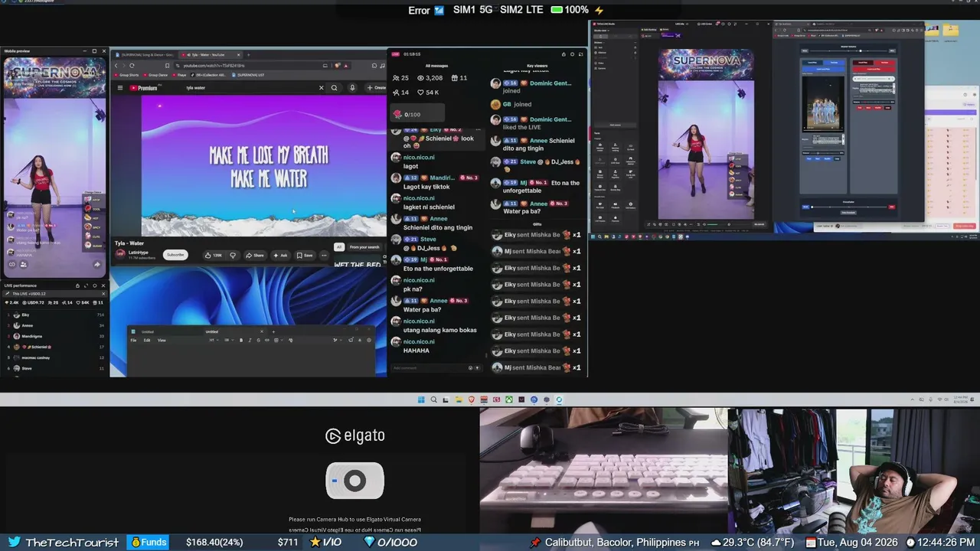Open the Xbox app from the taskbar

point(508,399)
